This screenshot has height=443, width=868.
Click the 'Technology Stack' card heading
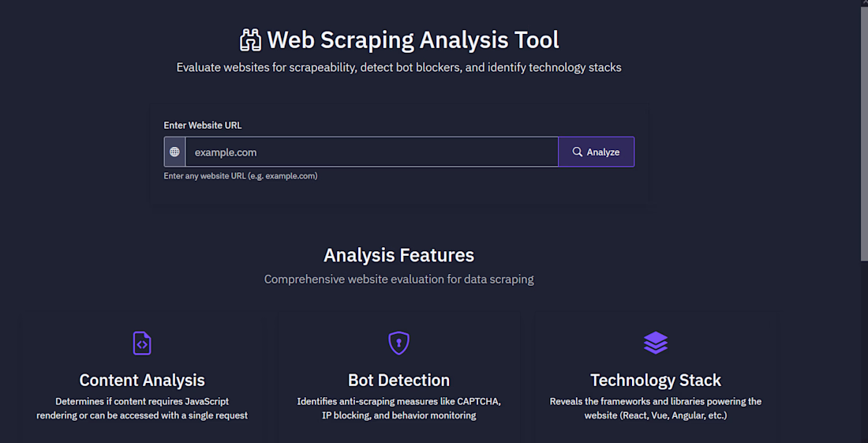point(655,381)
